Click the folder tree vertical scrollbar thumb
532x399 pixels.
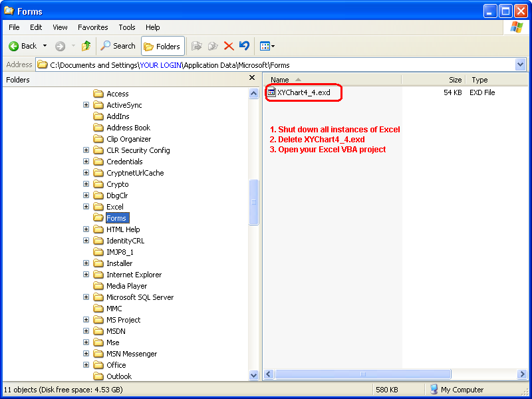(x=253, y=202)
